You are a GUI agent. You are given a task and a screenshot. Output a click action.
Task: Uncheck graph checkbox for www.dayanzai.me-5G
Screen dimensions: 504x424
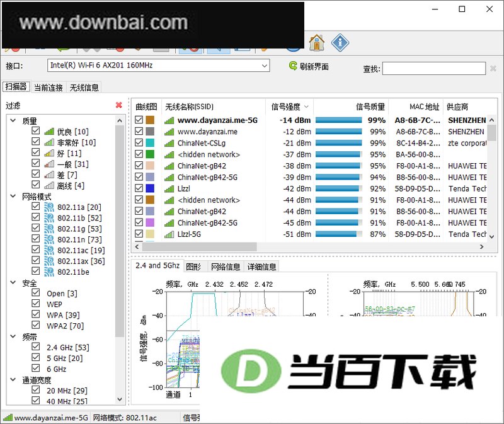coord(139,120)
